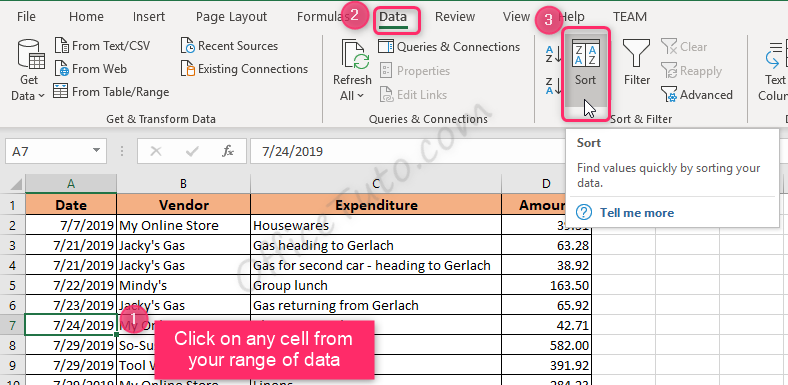Open the Get Data menu

coord(28,70)
